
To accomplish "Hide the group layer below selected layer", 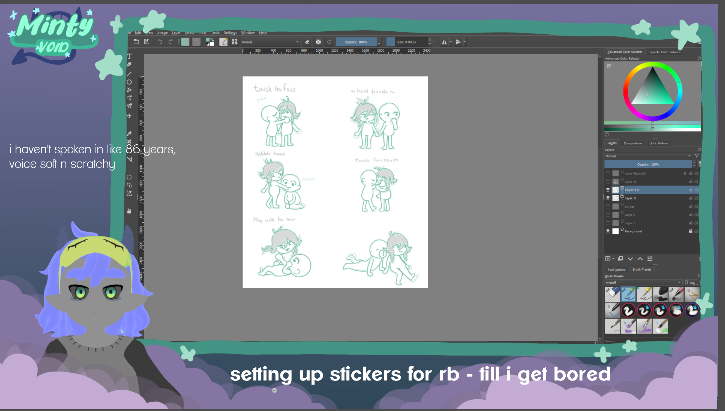I will tap(608, 198).
